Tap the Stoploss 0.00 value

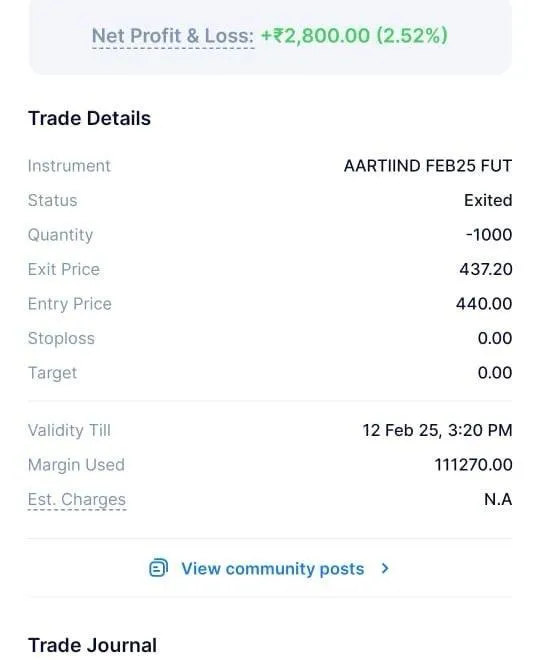click(495, 338)
